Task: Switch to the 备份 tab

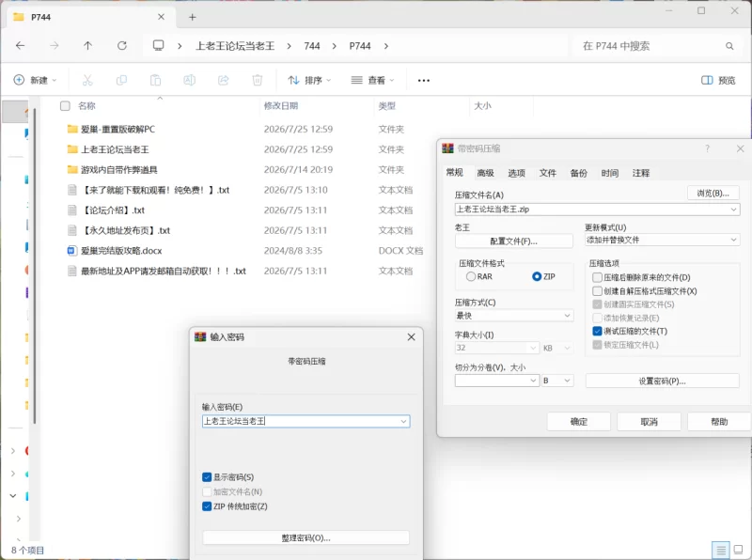Action: tap(579, 173)
